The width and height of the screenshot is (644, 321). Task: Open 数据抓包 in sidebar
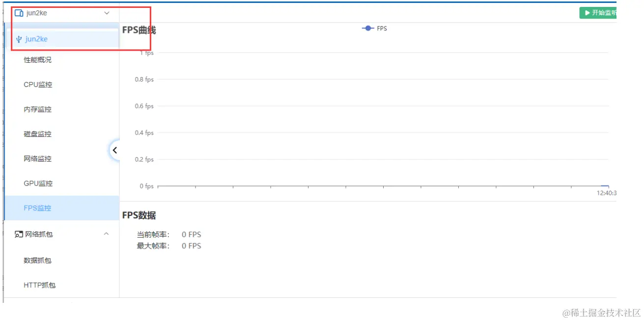pos(37,260)
